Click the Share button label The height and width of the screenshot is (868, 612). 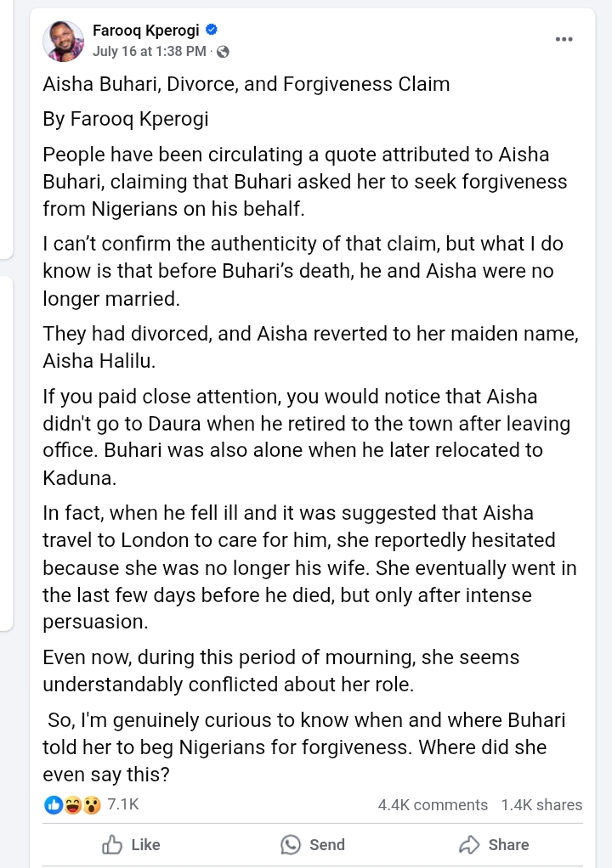click(x=508, y=845)
